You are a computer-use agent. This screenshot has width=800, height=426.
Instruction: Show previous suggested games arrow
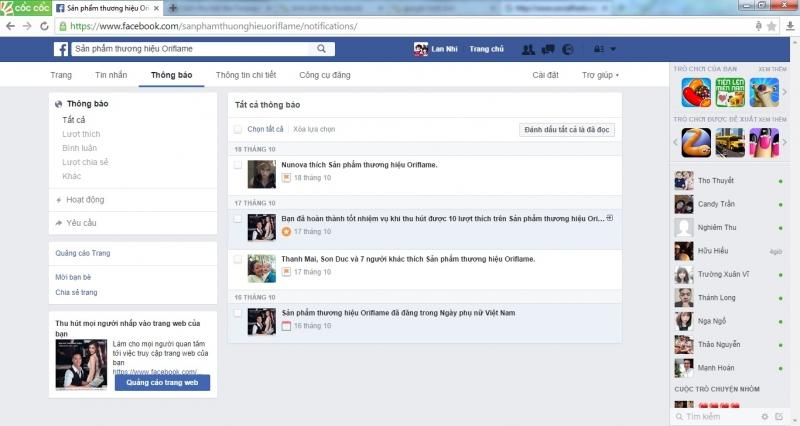676,142
